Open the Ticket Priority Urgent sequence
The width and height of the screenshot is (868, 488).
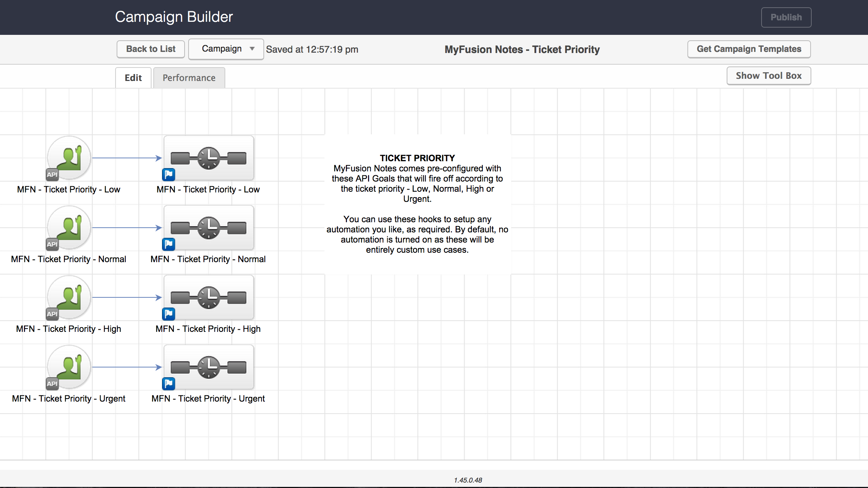(x=209, y=367)
